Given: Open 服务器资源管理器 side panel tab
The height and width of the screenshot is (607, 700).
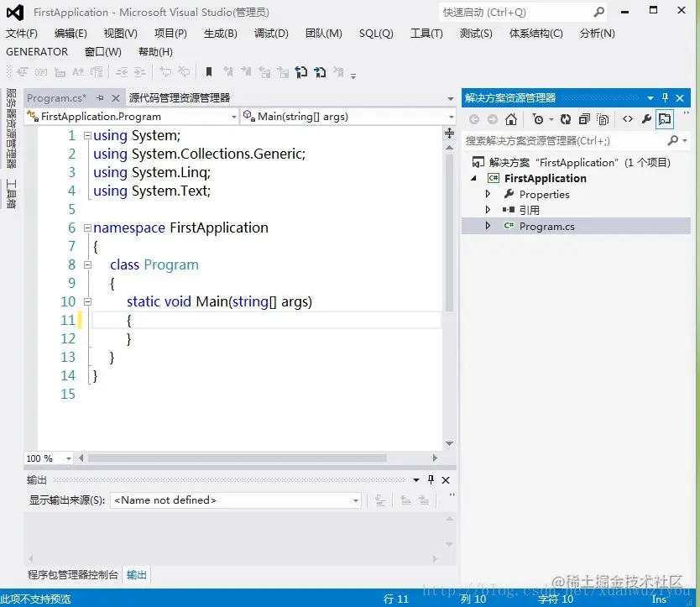Looking at the screenshot, I should (x=11, y=128).
